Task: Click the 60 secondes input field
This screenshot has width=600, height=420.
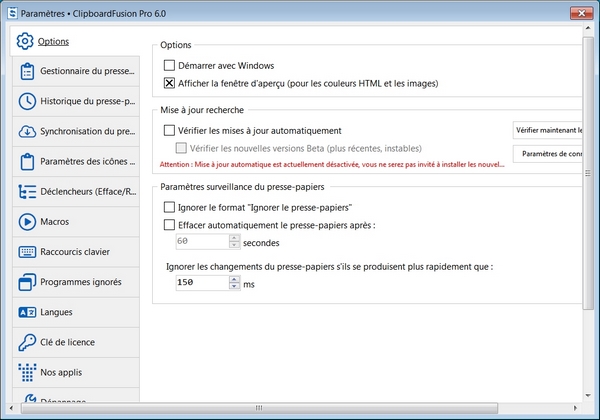Action: pyautogui.click(x=202, y=241)
